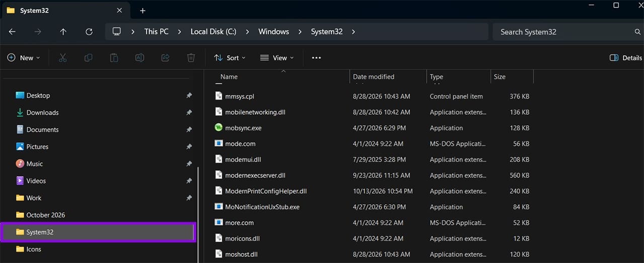
Task: Select the modernexecserver.dll file name
Action: point(255,176)
